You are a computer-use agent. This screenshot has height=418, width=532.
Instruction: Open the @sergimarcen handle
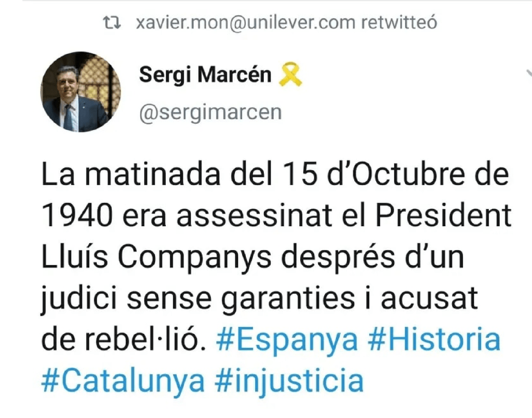(x=210, y=112)
